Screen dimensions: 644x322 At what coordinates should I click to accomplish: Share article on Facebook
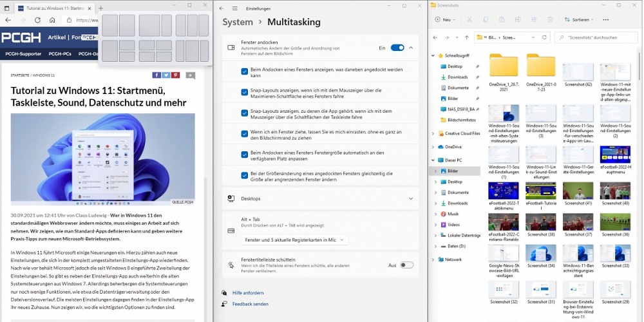(156, 75)
